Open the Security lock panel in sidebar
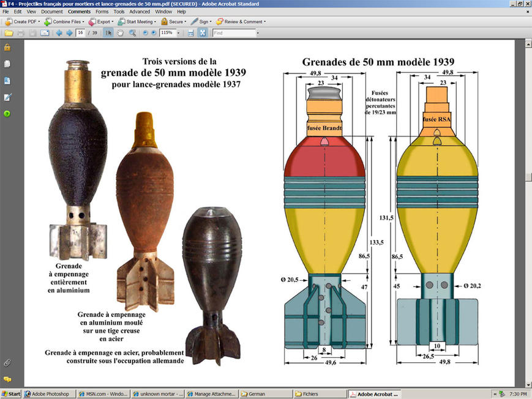532x399 pixels. coord(7,47)
